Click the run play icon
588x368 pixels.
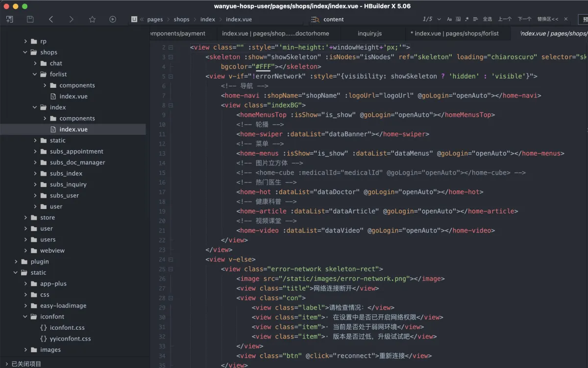[113, 19]
